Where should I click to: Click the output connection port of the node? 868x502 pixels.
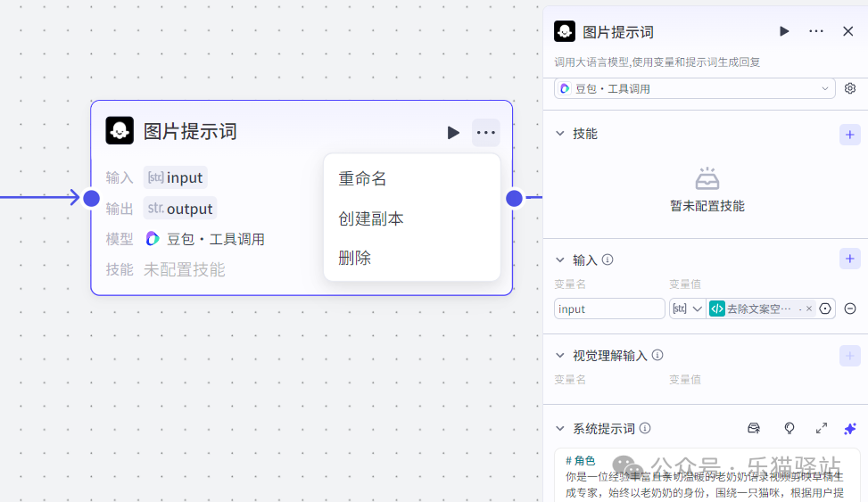pyautogui.click(x=514, y=198)
